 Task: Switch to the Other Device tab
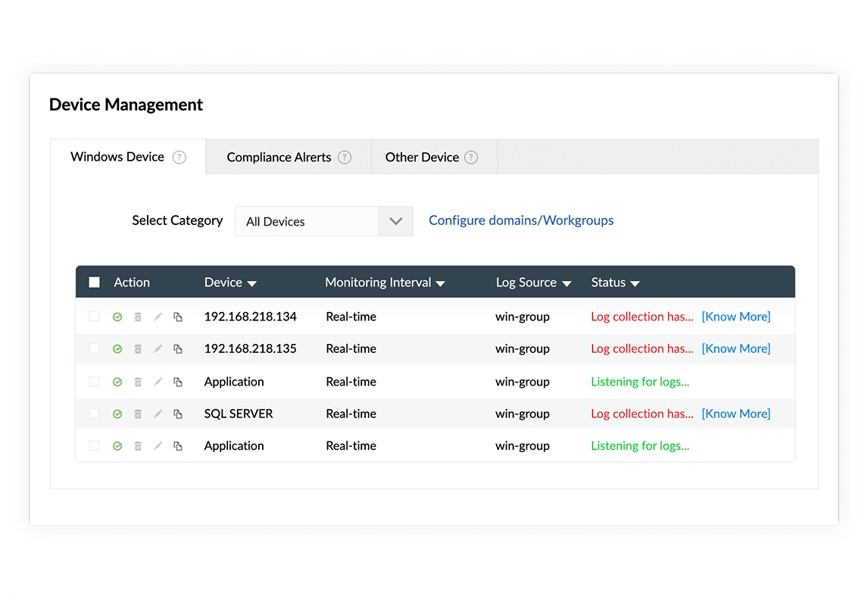tap(422, 158)
